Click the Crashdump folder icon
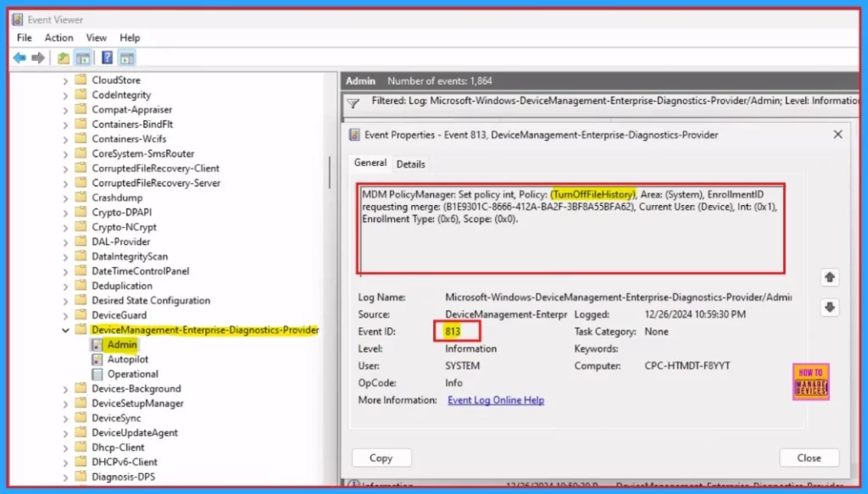The height and width of the screenshot is (494, 868). (81, 197)
